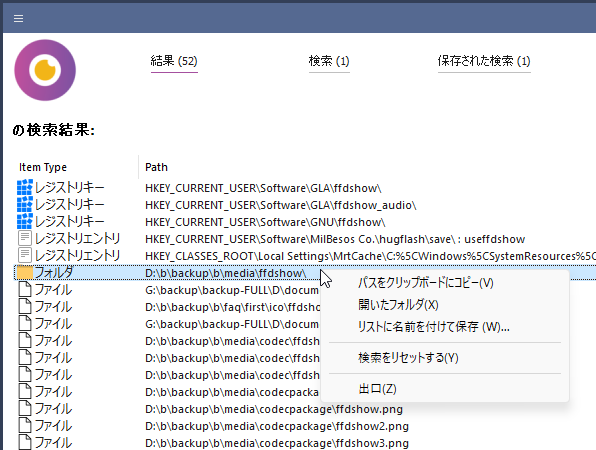
Task: Click the registry entry icon for hugflash row
Action: 25,239
